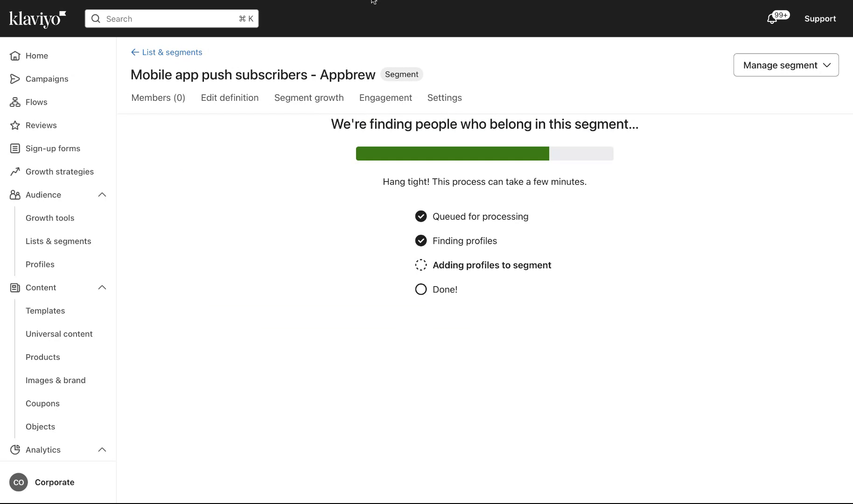Click the 'Finding profiles' step text
This screenshot has width=853, height=504.
(465, 241)
